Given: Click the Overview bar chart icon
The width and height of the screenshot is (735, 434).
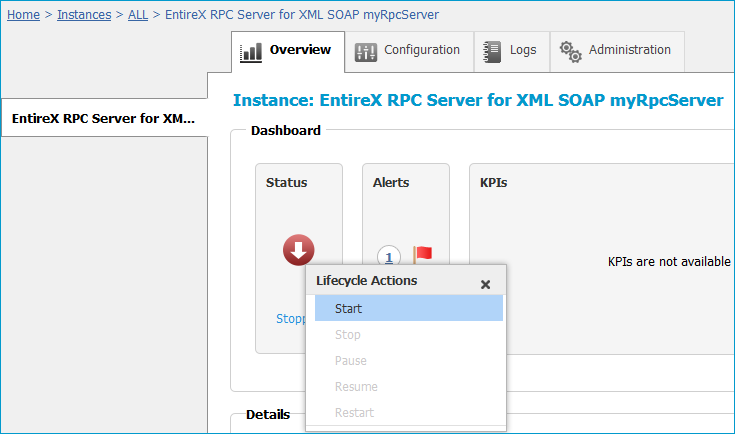Looking at the screenshot, I should [251, 52].
